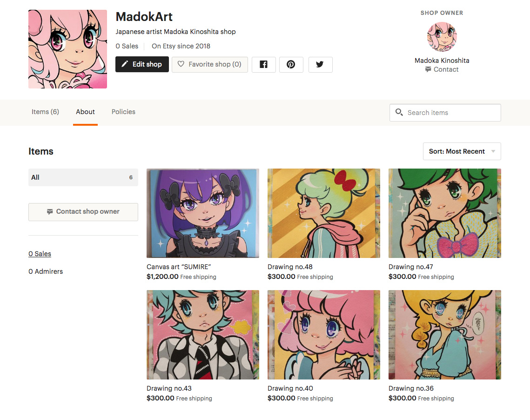Share shop on Pinterest icon

[291, 64]
